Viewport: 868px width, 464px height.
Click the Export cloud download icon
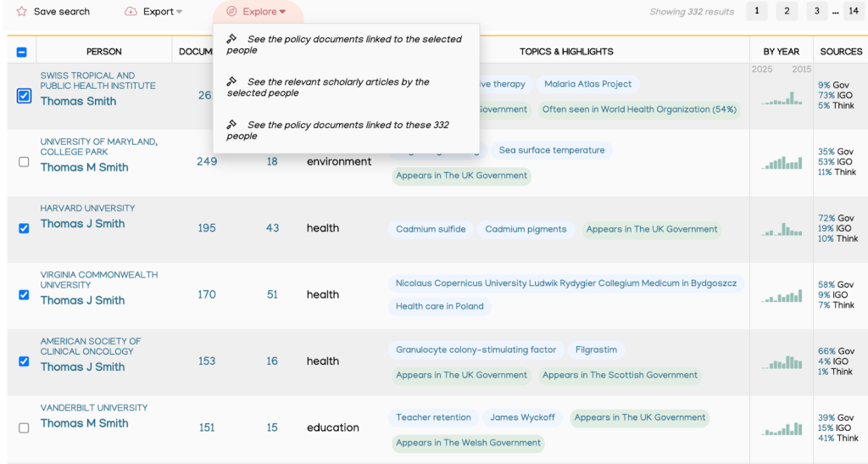(x=131, y=12)
